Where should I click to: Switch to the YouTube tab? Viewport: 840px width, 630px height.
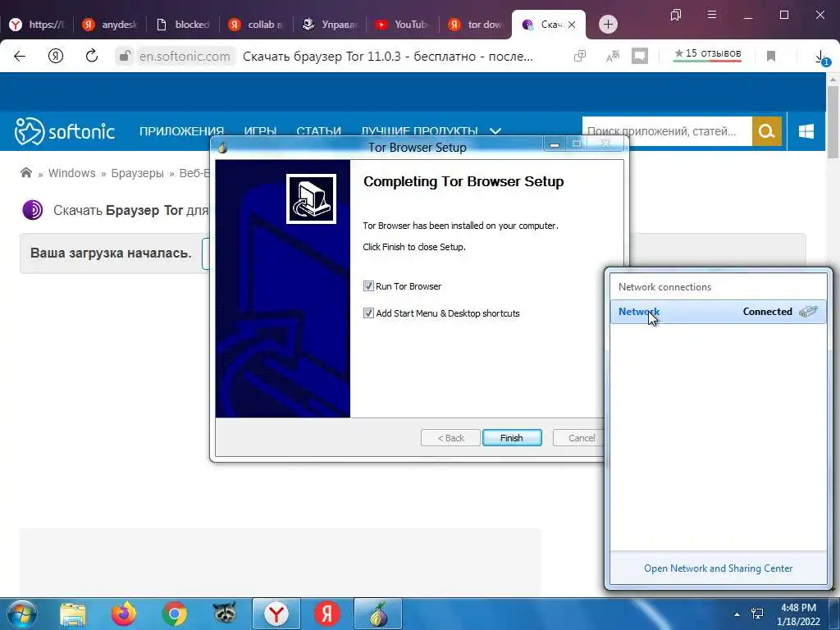click(403, 24)
